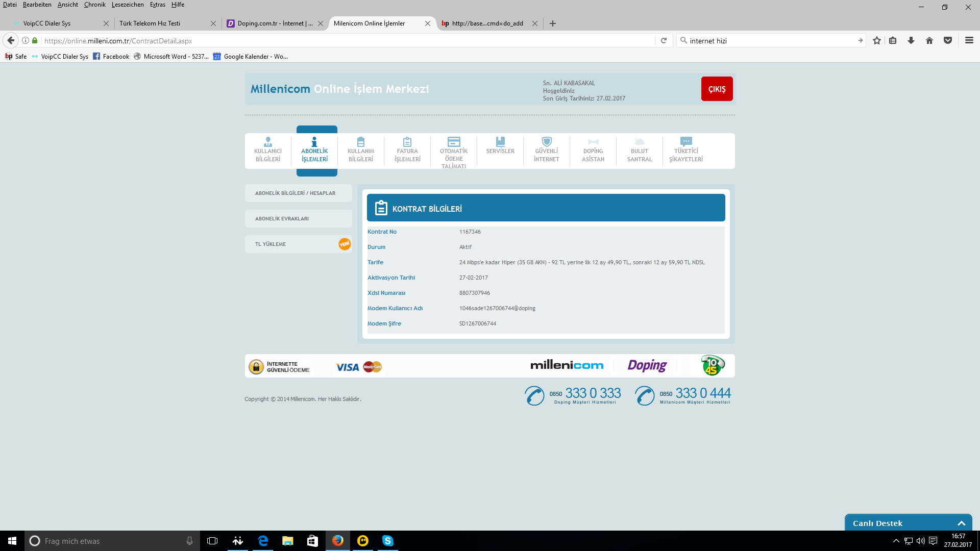Open the Lesezeichen menu
980x551 pixels.
coord(128,5)
